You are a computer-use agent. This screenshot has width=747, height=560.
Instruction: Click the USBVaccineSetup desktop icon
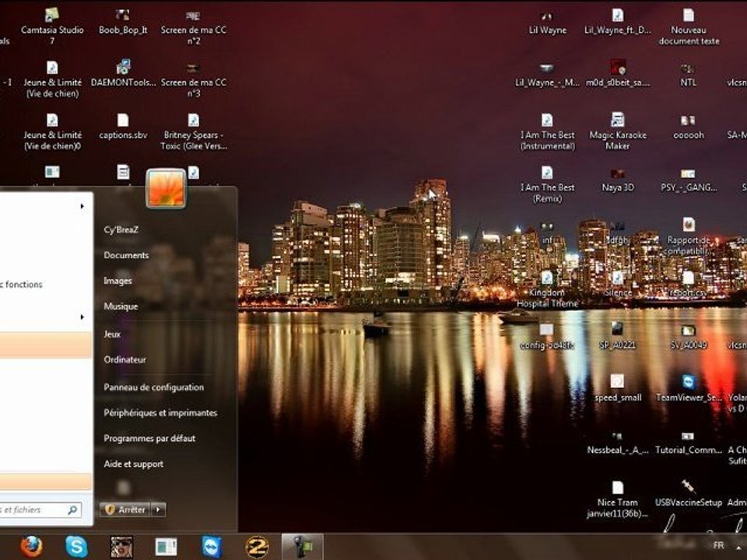click(x=688, y=488)
